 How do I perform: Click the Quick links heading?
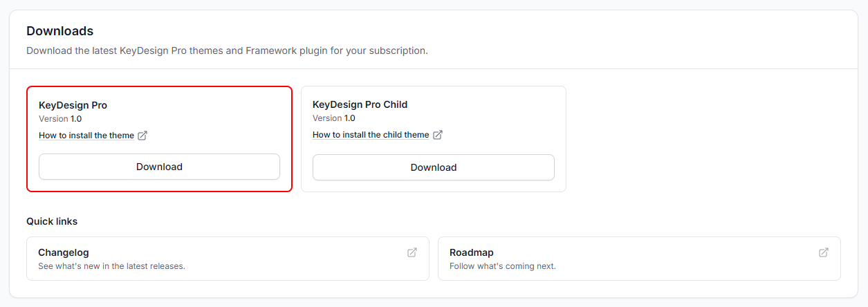click(52, 221)
